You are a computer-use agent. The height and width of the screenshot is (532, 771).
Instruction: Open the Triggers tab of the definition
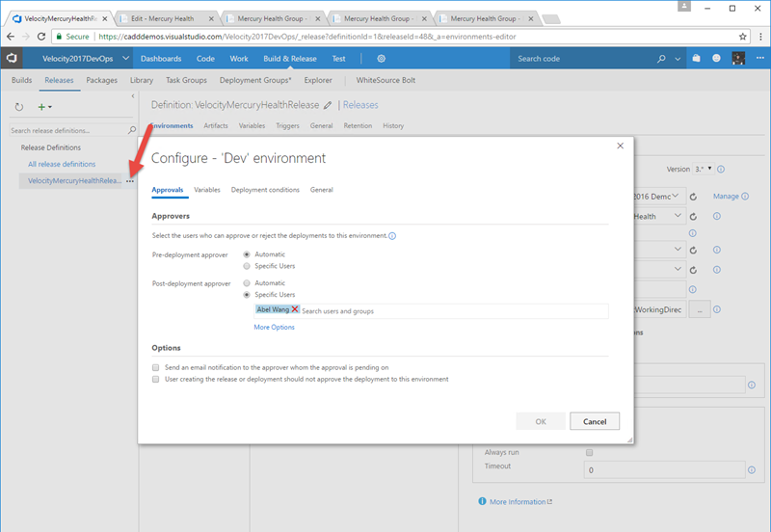pyautogui.click(x=287, y=126)
